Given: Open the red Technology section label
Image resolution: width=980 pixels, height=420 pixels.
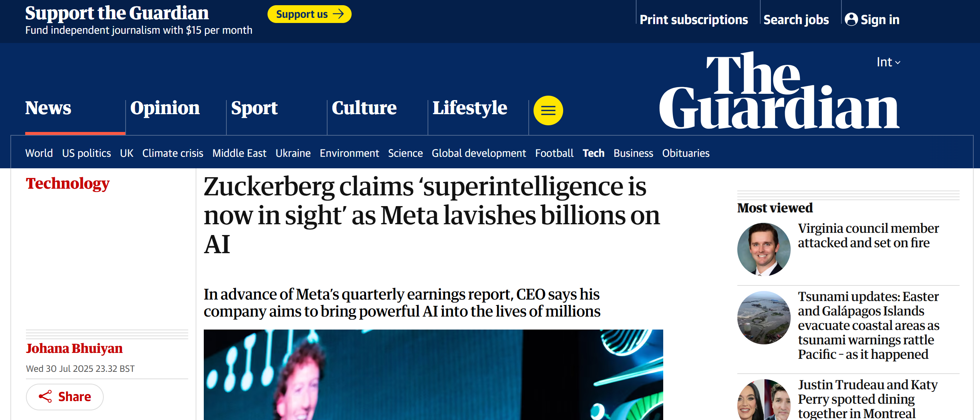Looking at the screenshot, I should (68, 183).
